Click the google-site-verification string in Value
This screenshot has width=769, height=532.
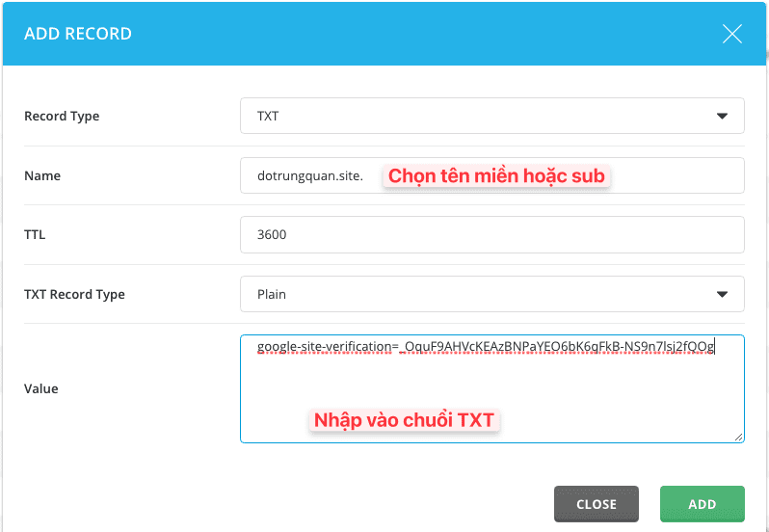coord(485,347)
